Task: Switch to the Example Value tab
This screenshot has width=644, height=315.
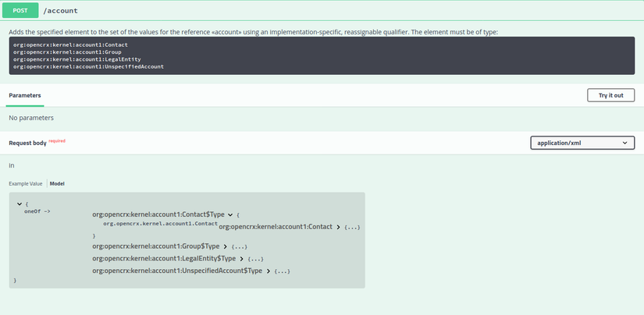Action: coord(25,183)
